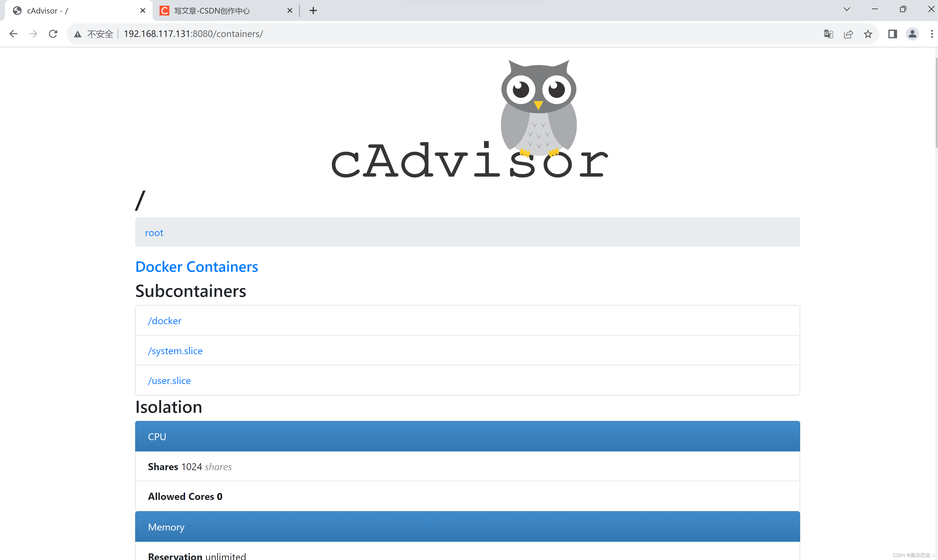
Task: Click the Memory panel header
Action: pos(468,527)
